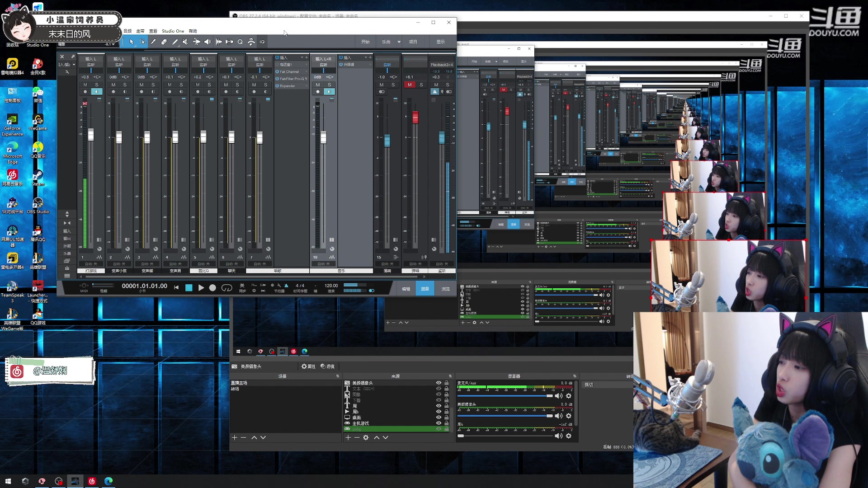Switch to the 混音 mix tab
868x488 pixels.
425,289
